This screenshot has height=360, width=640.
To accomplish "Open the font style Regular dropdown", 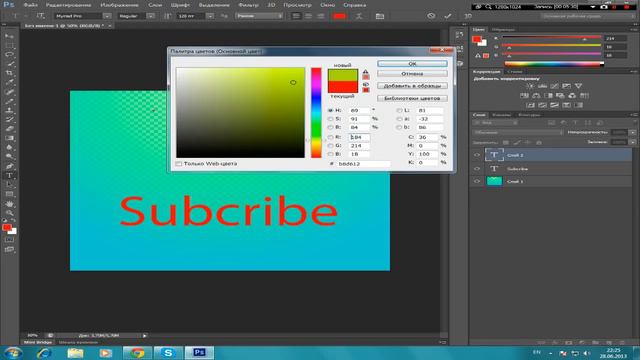I will point(151,16).
